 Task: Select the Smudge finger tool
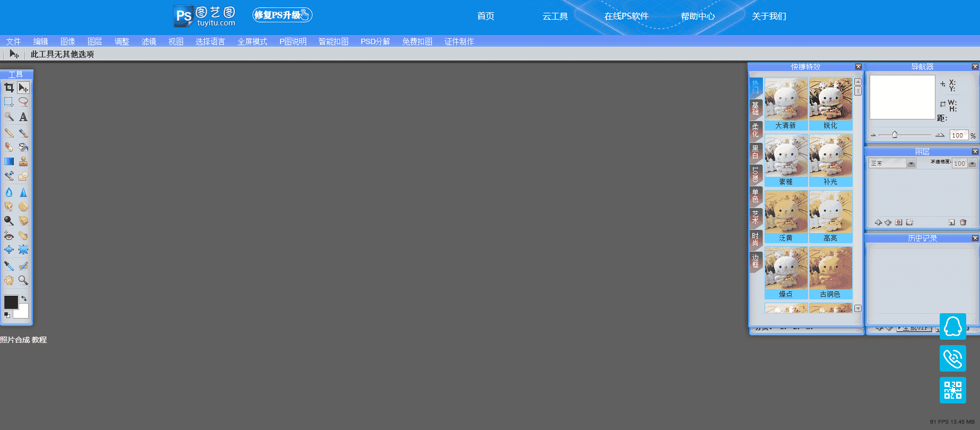click(x=9, y=207)
